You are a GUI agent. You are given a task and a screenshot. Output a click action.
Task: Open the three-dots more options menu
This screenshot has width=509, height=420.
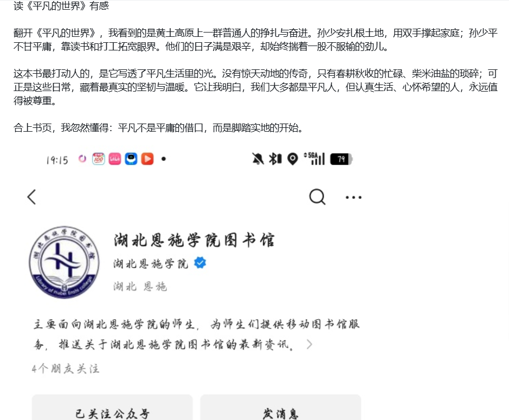coord(353,197)
